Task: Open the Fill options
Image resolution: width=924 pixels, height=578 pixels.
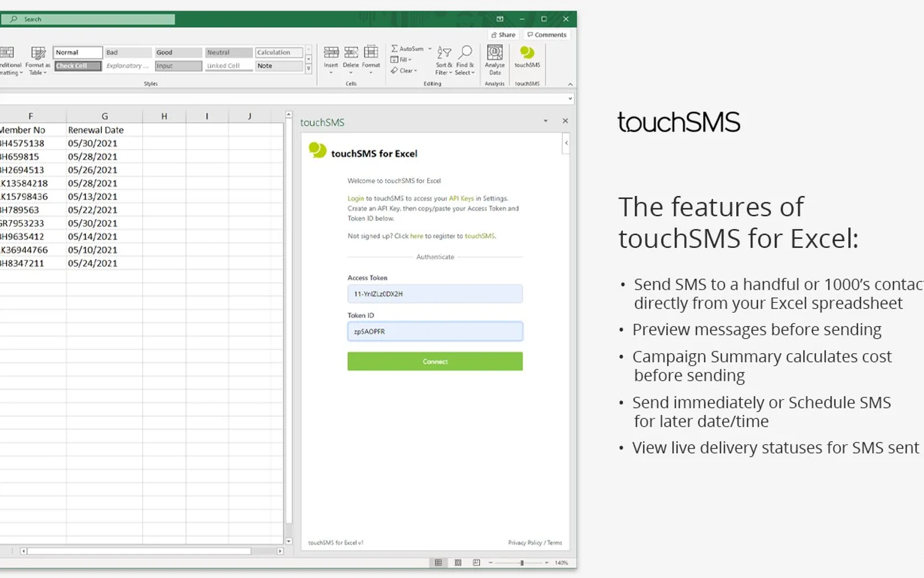Action: 401,60
